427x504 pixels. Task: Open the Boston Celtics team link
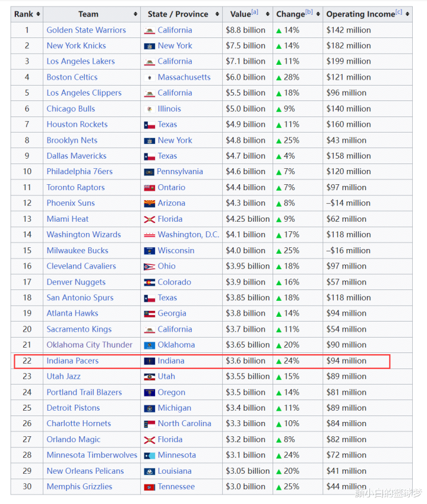72,77
